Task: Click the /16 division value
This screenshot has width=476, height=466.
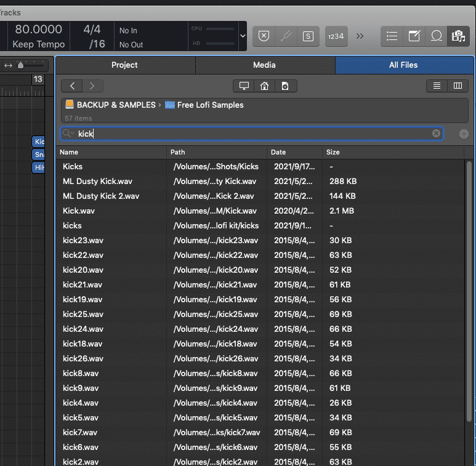Action: coord(97,44)
